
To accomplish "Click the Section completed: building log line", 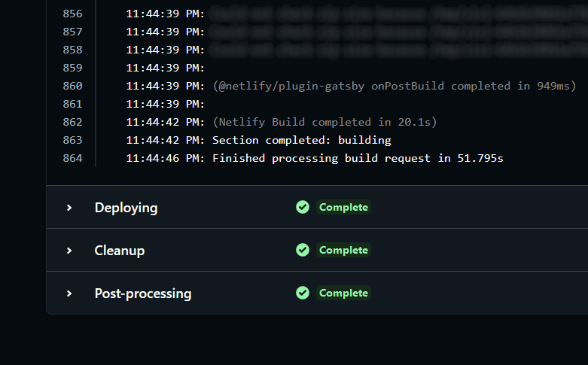I will [302, 140].
